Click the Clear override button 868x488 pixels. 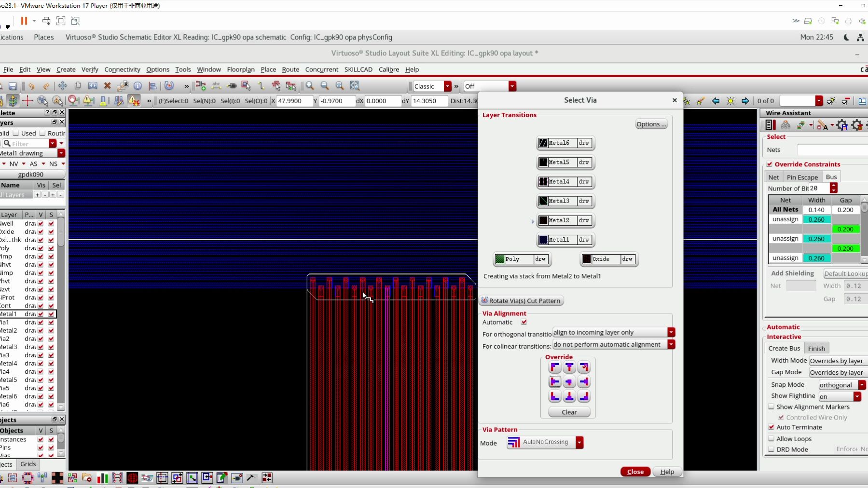pyautogui.click(x=569, y=412)
